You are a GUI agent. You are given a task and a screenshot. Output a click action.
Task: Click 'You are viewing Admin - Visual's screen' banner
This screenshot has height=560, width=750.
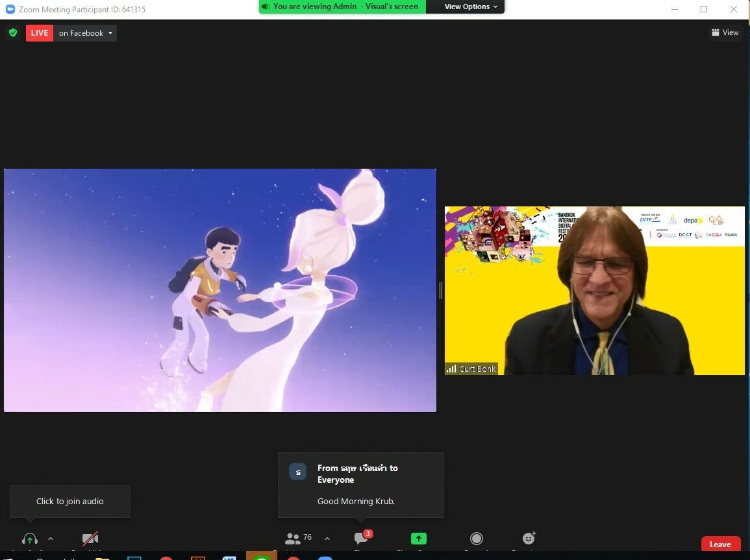pyautogui.click(x=342, y=6)
